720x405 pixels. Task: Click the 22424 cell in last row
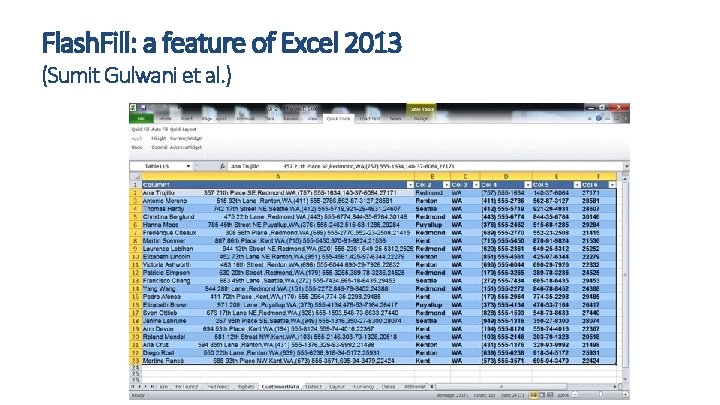(599, 361)
